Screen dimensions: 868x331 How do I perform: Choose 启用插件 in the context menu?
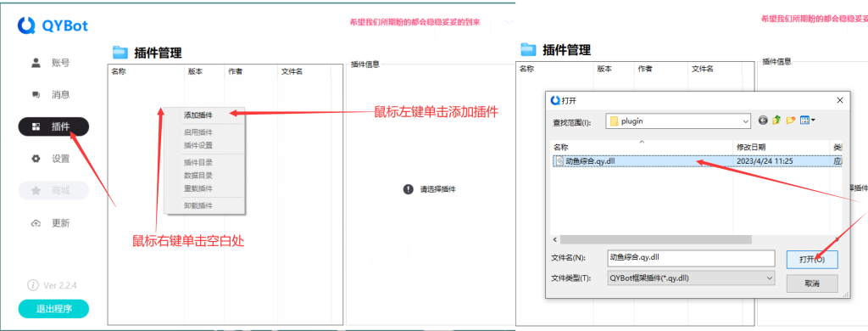[198, 132]
